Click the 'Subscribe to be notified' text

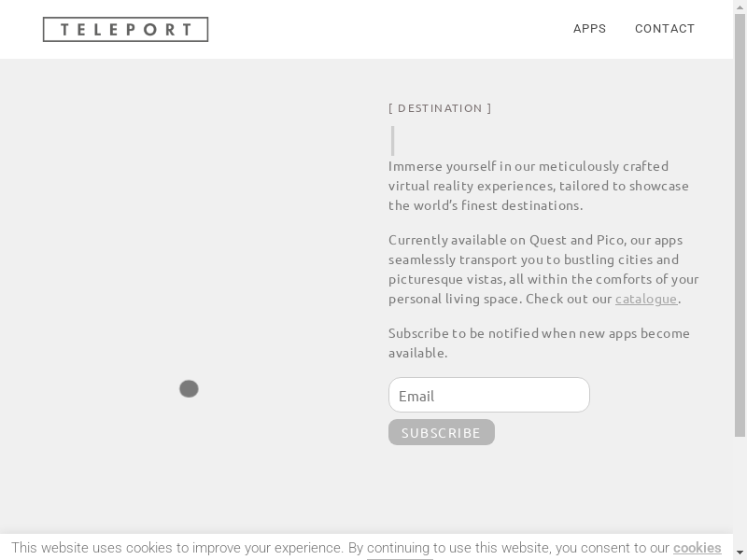pos(539,343)
